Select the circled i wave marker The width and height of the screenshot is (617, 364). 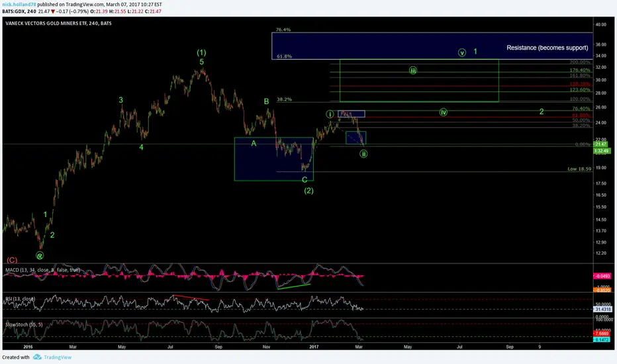[330, 114]
